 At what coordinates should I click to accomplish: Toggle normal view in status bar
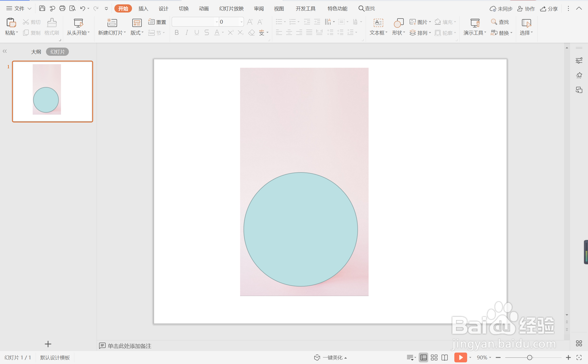(x=423, y=357)
